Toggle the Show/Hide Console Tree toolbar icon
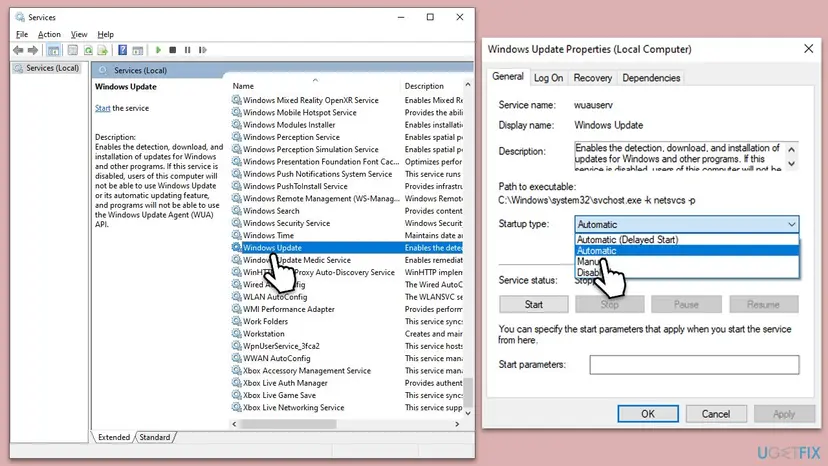The height and width of the screenshot is (466, 828). [x=53, y=50]
